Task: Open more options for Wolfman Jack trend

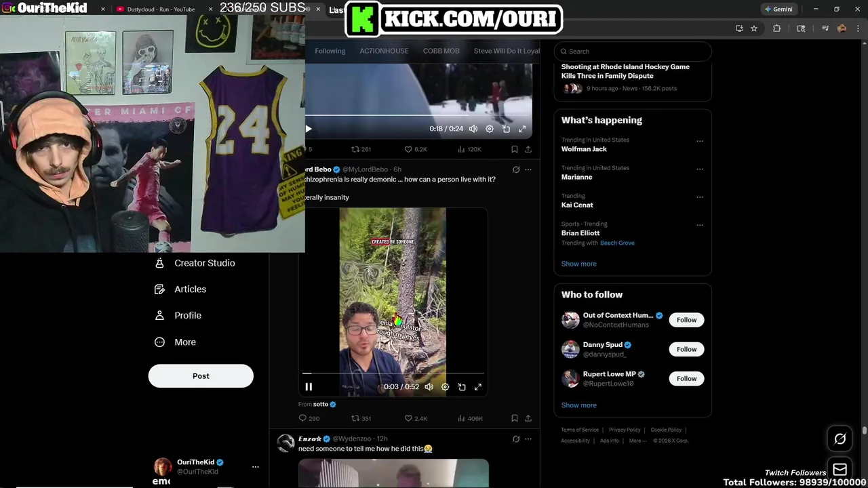Action: [700, 141]
